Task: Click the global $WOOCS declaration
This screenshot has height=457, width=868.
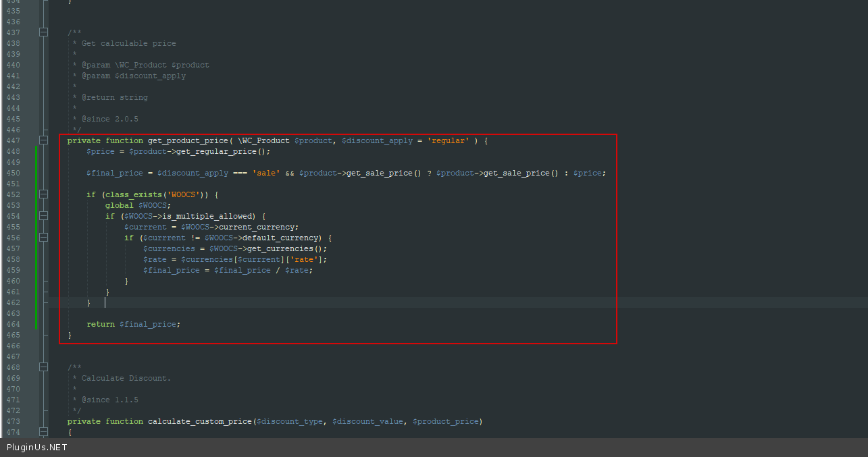Action: click(x=138, y=205)
